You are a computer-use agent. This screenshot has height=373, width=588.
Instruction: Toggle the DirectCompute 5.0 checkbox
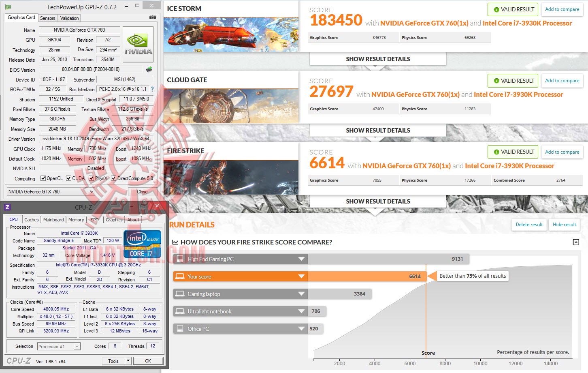[114, 178]
